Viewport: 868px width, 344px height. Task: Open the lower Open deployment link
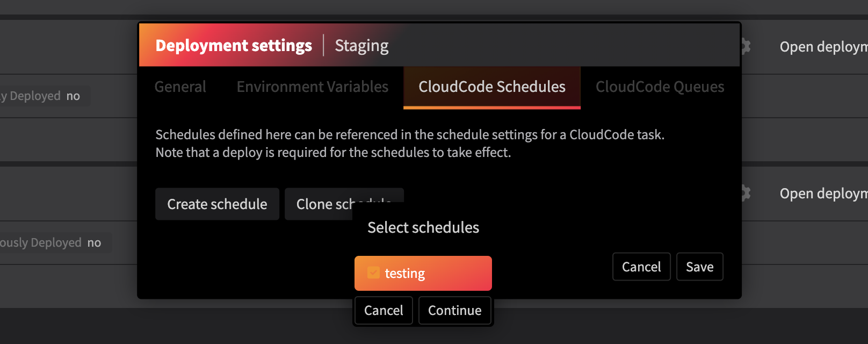(823, 194)
